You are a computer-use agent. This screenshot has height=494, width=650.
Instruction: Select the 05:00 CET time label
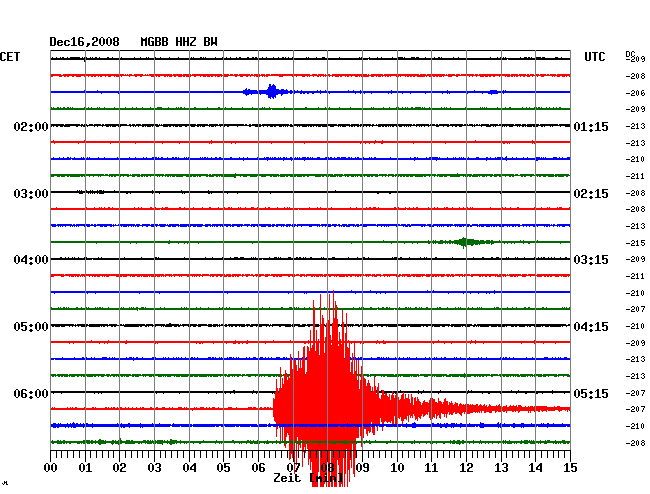pyautogui.click(x=31, y=327)
